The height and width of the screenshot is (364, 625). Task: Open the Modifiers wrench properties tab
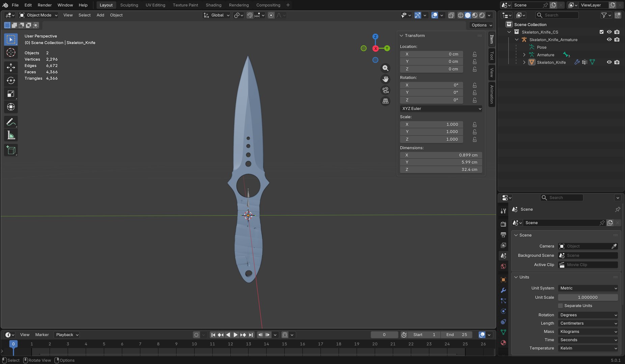pyautogui.click(x=503, y=290)
